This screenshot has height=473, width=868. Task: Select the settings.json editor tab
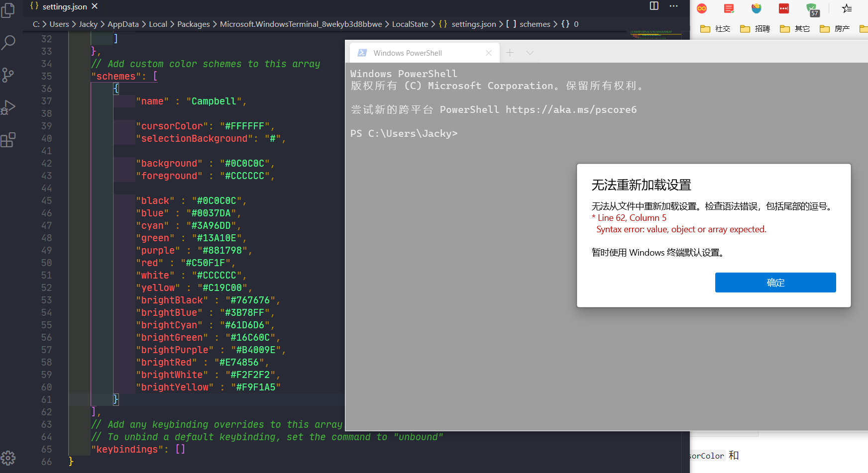[63, 6]
